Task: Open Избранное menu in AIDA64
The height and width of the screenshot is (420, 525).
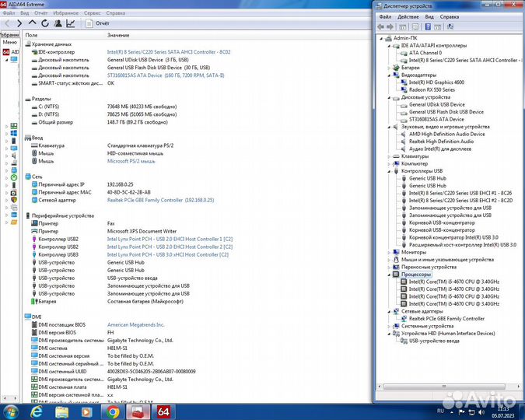Action: click(65, 13)
